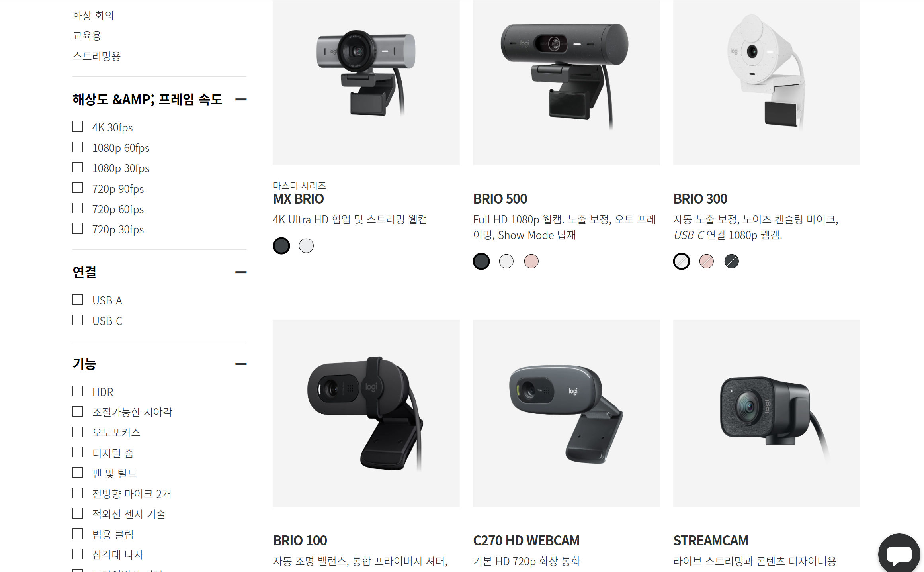This screenshot has width=924, height=572.
Task: Click the C270 HD WEBCAM product image
Action: (x=566, y=413)
